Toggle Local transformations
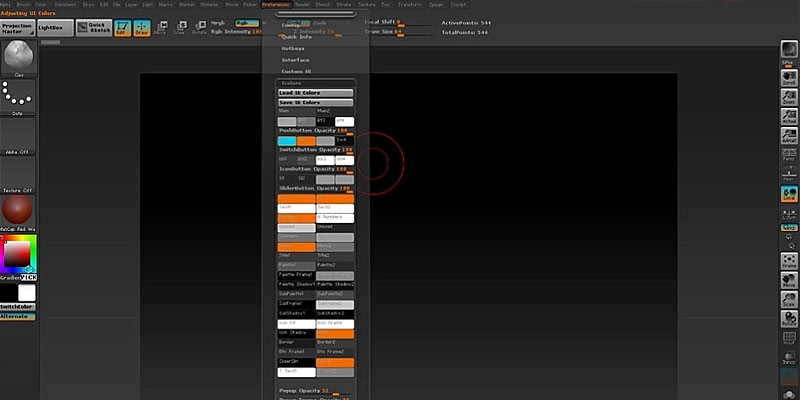The height and width of the screenshot is (400, 800). (789, 194)
